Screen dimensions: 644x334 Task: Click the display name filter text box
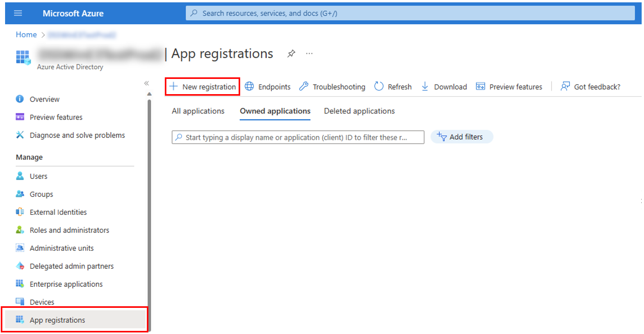coord(298,137)
